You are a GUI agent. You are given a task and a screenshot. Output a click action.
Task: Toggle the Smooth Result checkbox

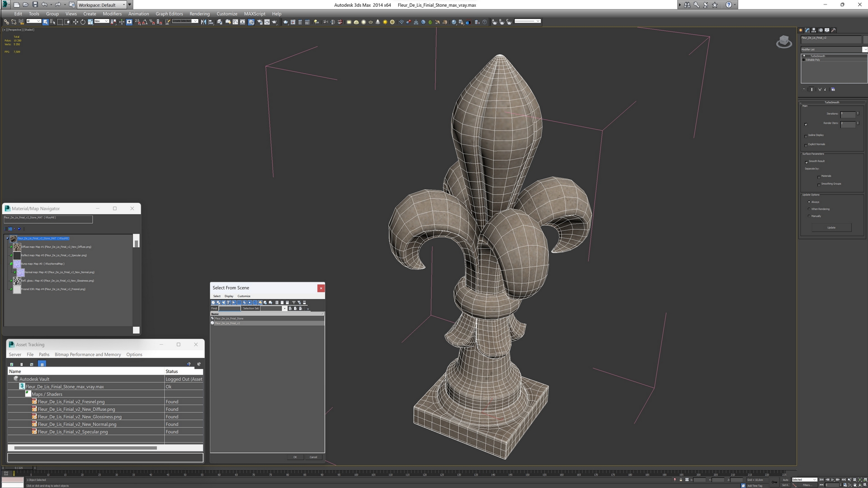[806, 162]
